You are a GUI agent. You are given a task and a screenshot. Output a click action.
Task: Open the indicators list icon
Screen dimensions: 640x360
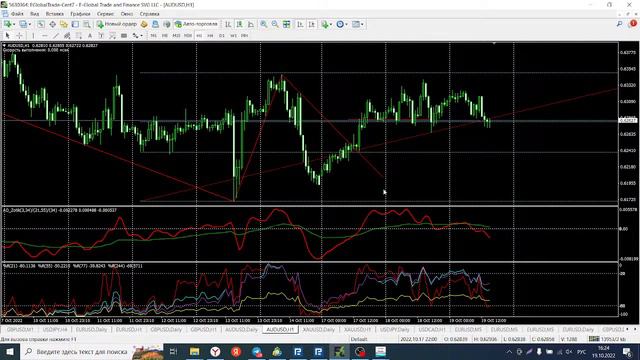pos(325,24)
